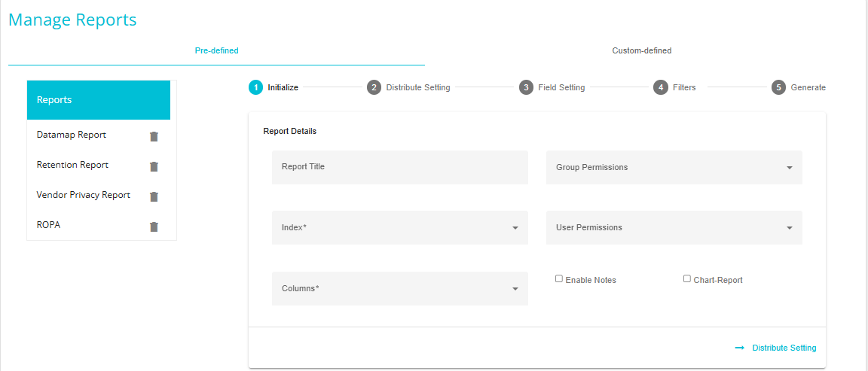Select the Pre-defined tab
This screenshot has width=868, height=371.
pos(216,51)
